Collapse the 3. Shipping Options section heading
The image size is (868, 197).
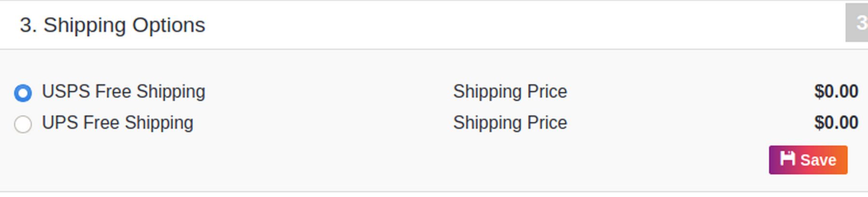(112, 25)
